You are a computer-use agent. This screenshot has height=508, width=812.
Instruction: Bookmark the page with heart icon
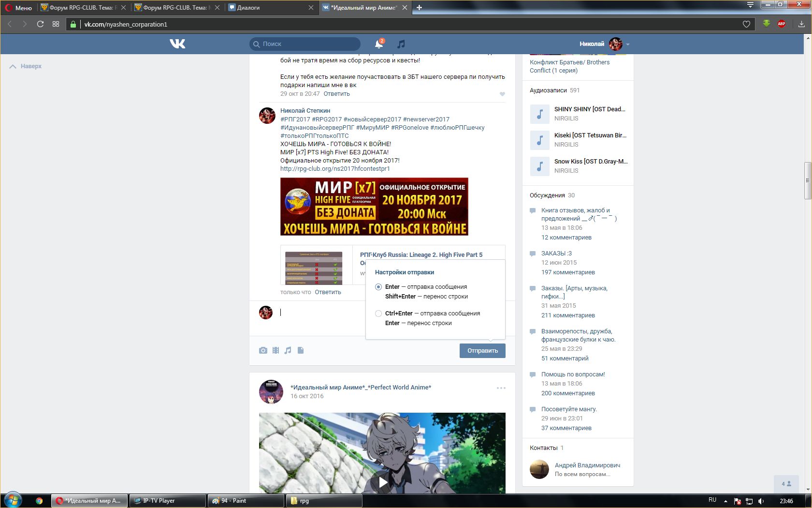[x=746, y=24]
